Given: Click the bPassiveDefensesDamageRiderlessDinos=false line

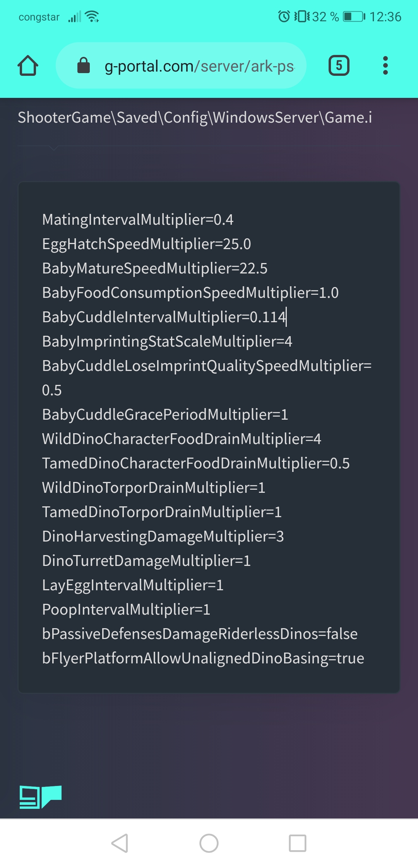Looking at the screenshot, I should point(200,634).
